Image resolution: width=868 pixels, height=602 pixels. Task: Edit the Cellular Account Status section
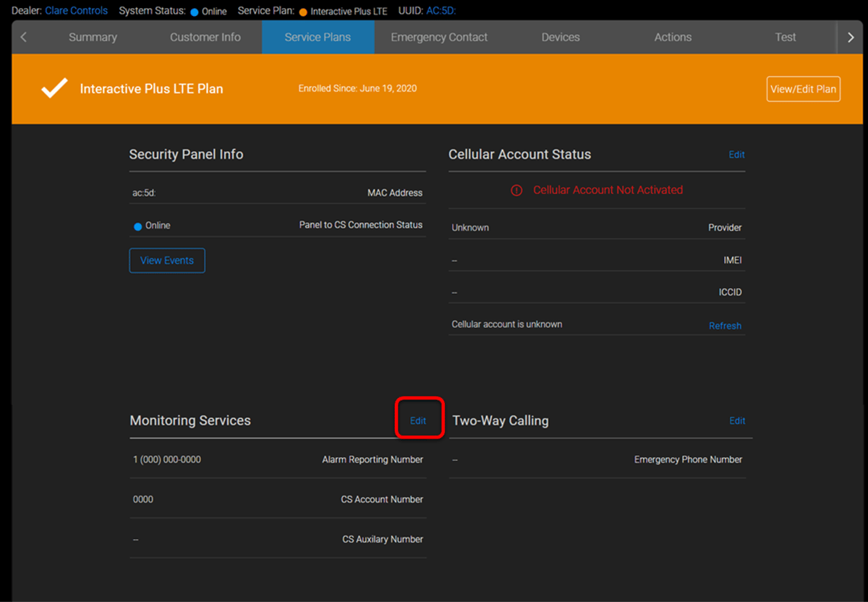pyautogui.click(x=736, y=154)
